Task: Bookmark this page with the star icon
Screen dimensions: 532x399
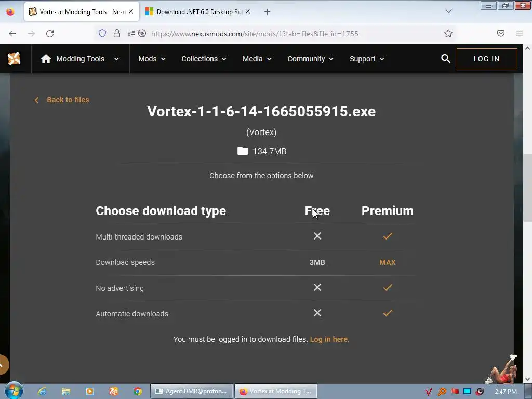Action: 448,33
